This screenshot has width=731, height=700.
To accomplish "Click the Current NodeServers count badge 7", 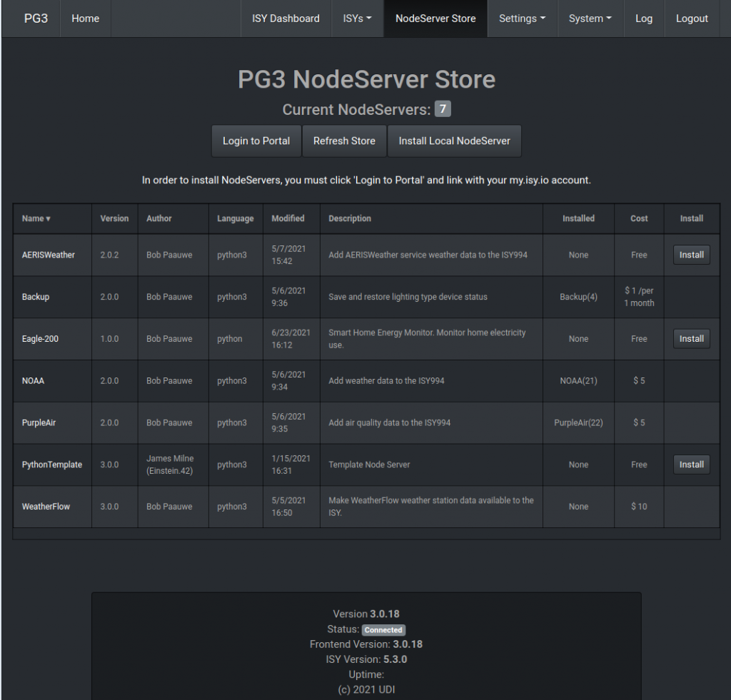I will pyautogui.click(x=443, y=109).
